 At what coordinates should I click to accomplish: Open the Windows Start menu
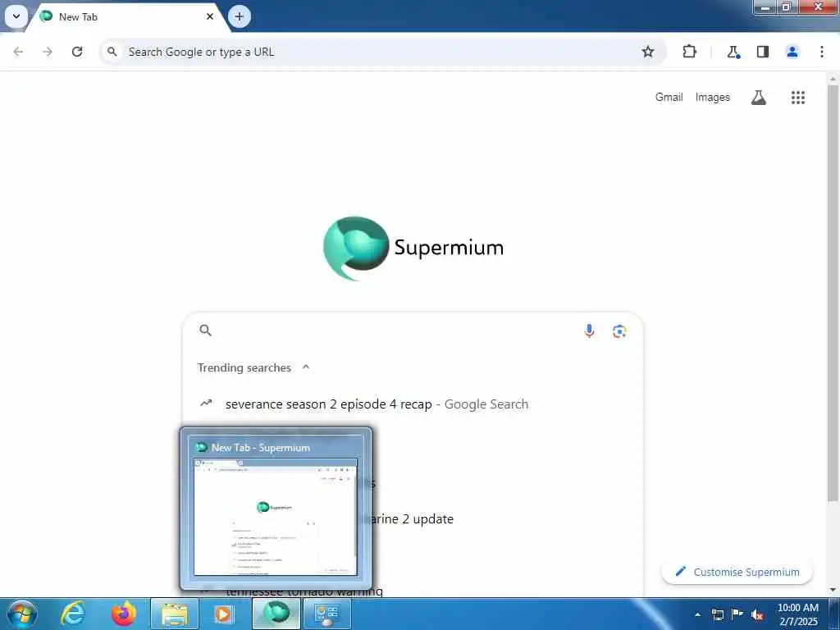[22, 614]
